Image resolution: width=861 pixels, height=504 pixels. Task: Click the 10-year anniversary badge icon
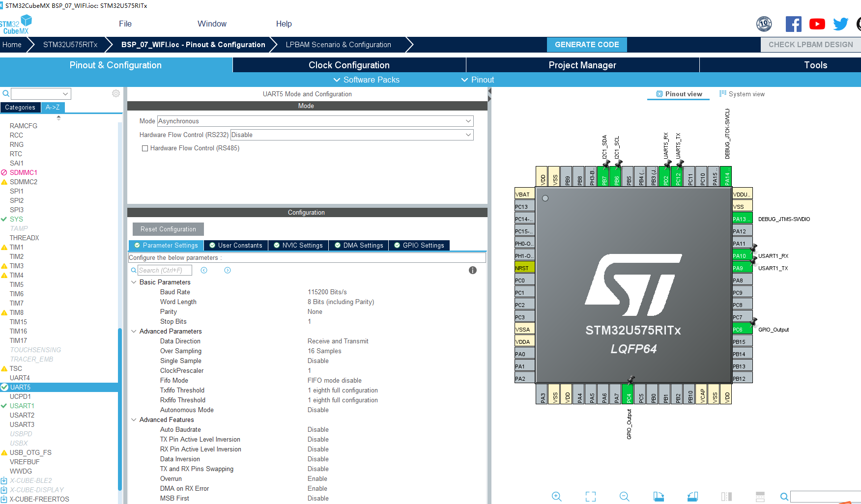tap(764, 24)
